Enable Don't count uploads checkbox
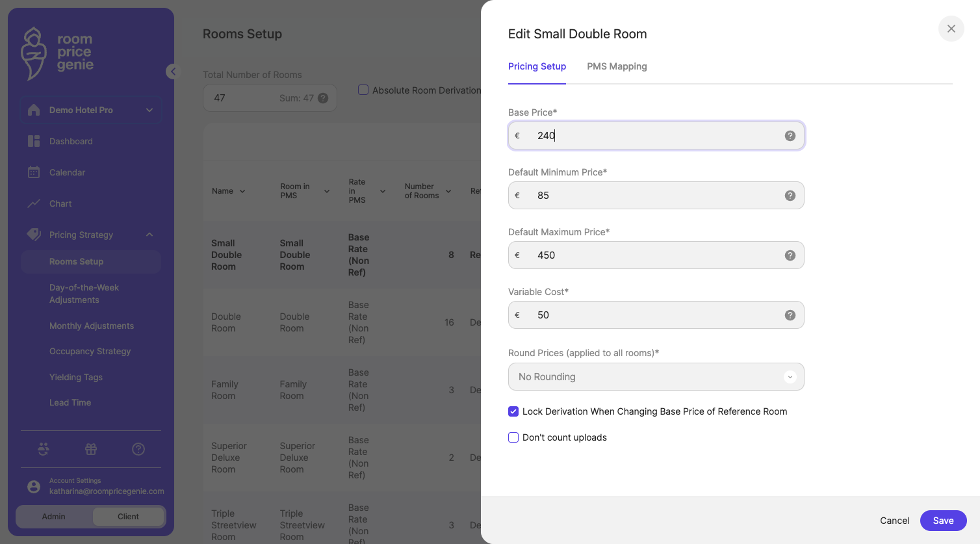This screenshot has width=980, height=544. 513,437
